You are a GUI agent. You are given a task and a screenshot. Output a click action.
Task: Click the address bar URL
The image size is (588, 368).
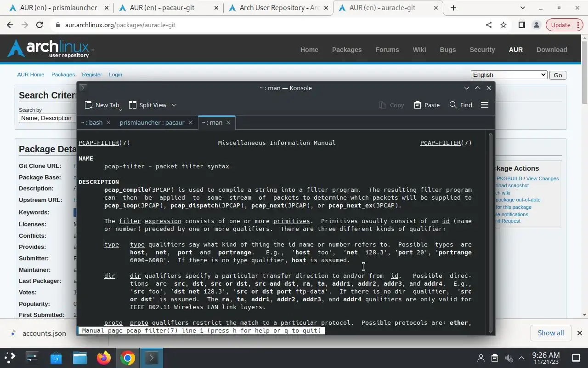coord(120,25)
